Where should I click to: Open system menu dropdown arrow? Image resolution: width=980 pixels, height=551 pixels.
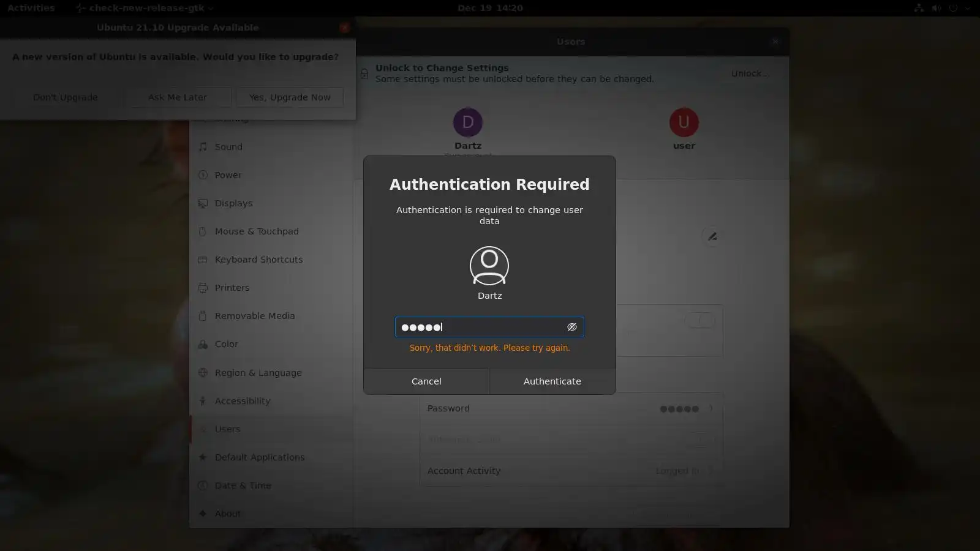pyautogui.click(x=968, y=8)
